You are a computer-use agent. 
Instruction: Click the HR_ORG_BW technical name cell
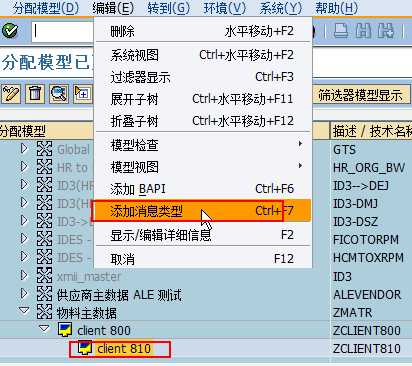coord(369,167)
